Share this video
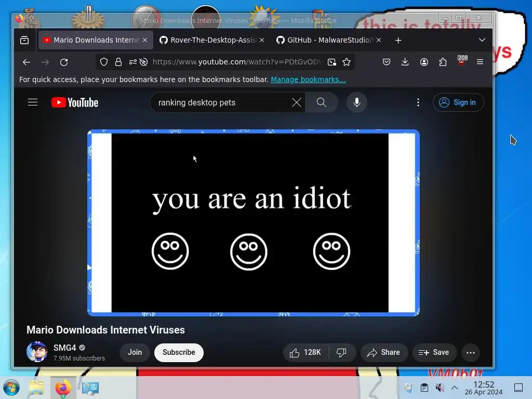 (384, 353)
